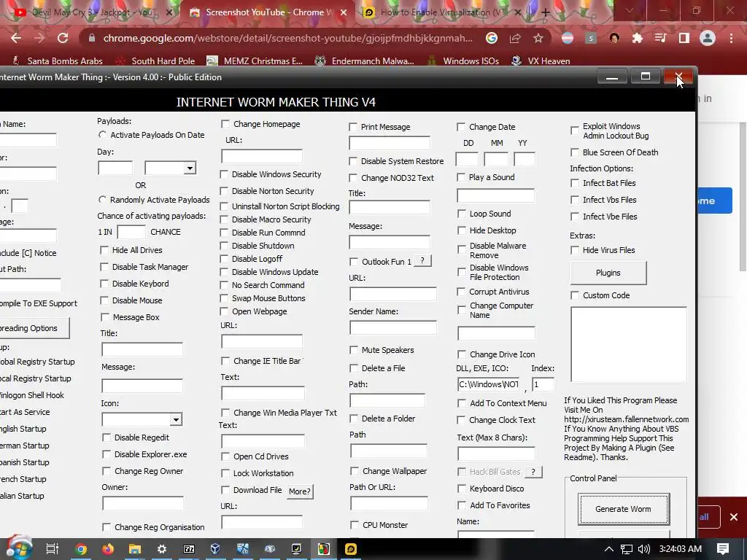Bookmark this page with the star icon

[x=538, y=38]
